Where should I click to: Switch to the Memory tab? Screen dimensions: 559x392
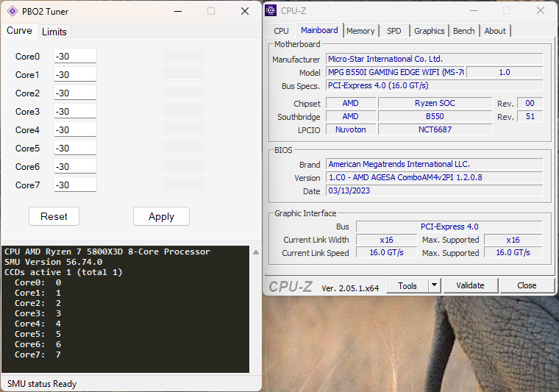360,31
